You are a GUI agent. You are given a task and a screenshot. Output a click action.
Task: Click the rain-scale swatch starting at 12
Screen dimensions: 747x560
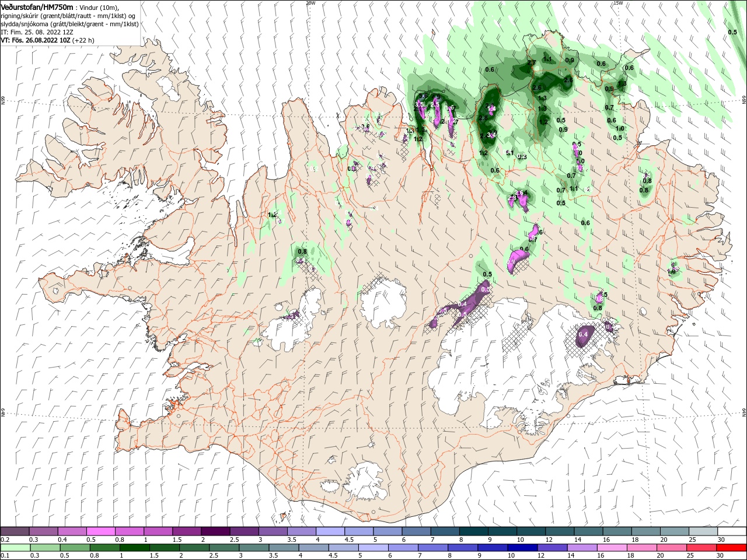(551, 548)
